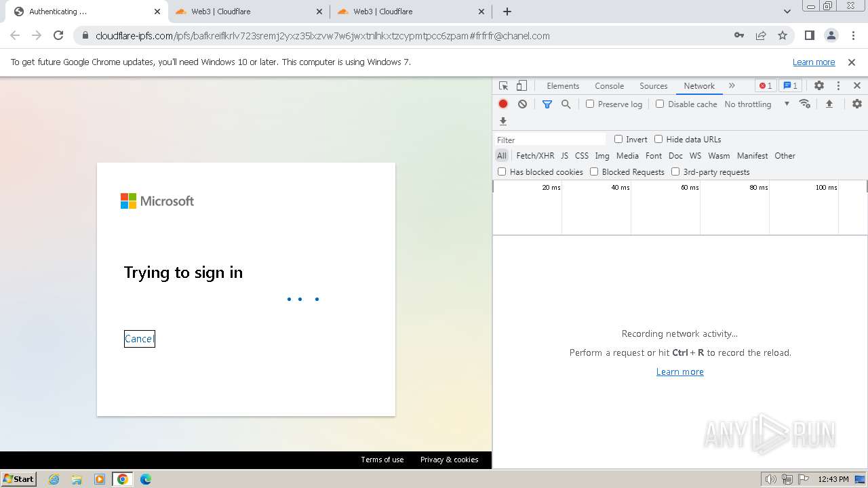This screenshot has height=488, width=868.
Task: Switch to the Console tab
Action: coord(609,86)
